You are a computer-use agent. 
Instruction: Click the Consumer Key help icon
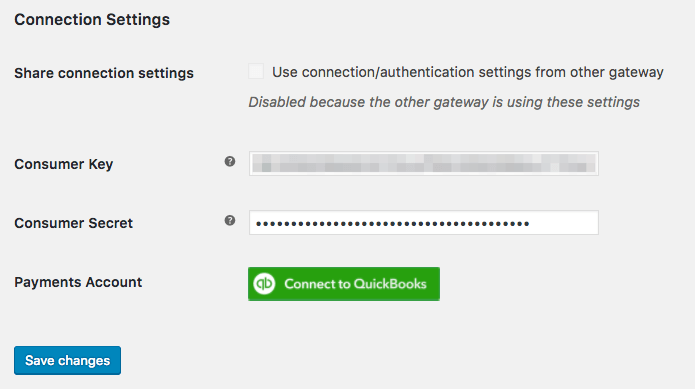pyautogui.click(x=230, y=162)
